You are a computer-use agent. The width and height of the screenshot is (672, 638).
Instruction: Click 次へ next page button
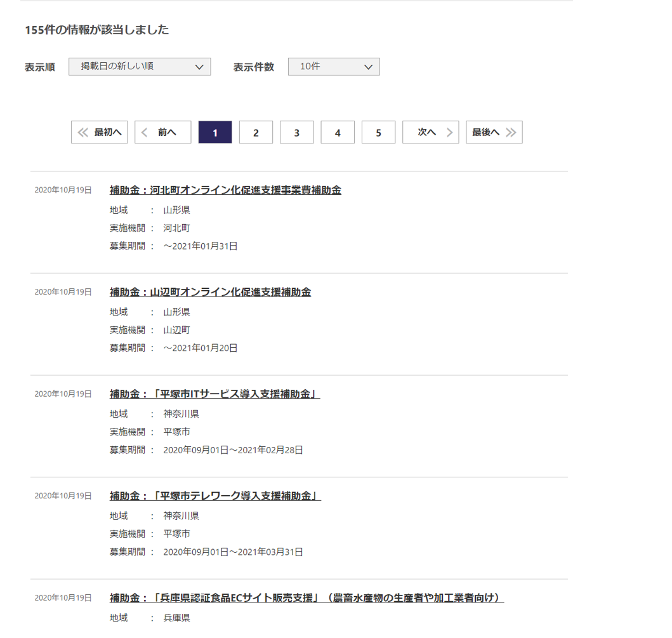pos(430,132)
